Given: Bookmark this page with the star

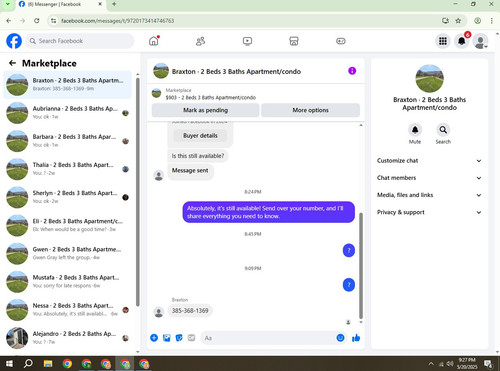Looking at the screenshot, I should [x=458, y=21].
